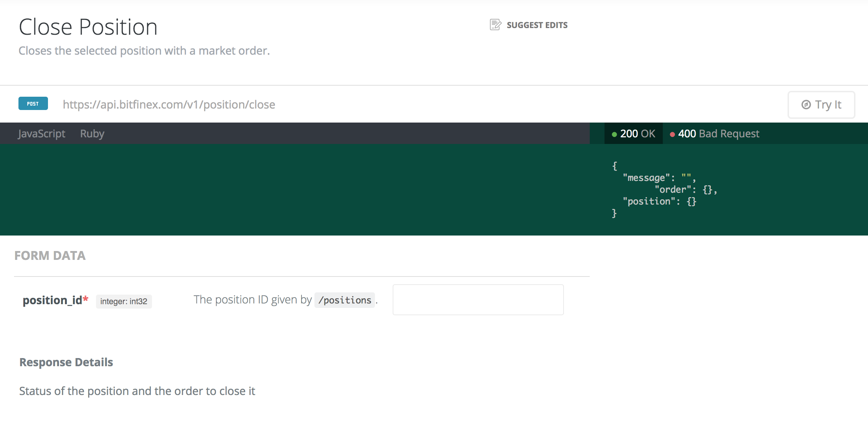This screenshot has width=868, height=426.
Task: Show the 200 OK response example
Action: (x=637, y=133)
